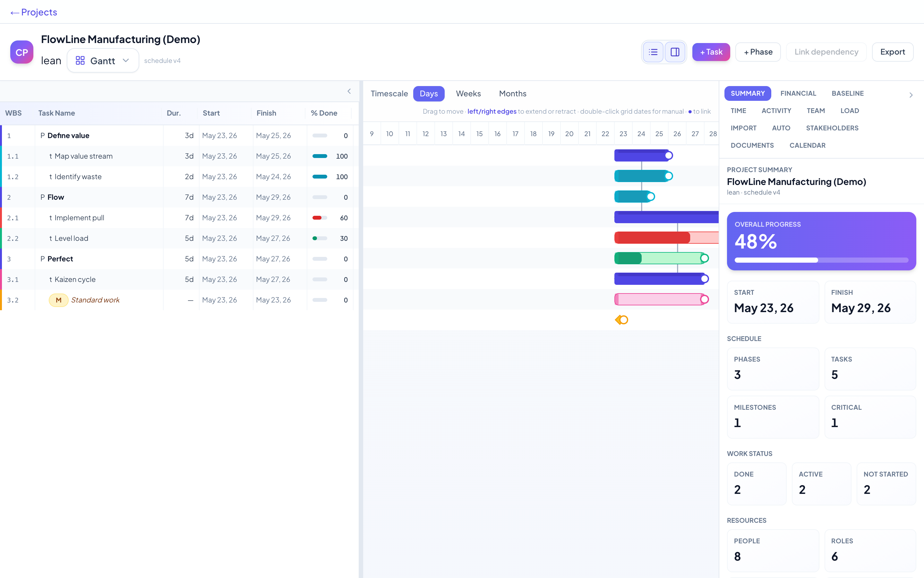
Task: Open the ACTIVITY tab
Action: click(776, 111)
